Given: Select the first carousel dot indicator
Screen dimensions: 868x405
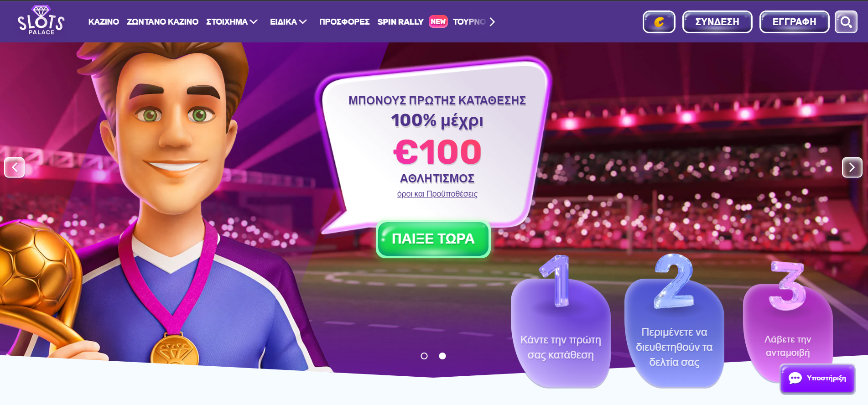Looking at the screenshot, I should point(424,356).
